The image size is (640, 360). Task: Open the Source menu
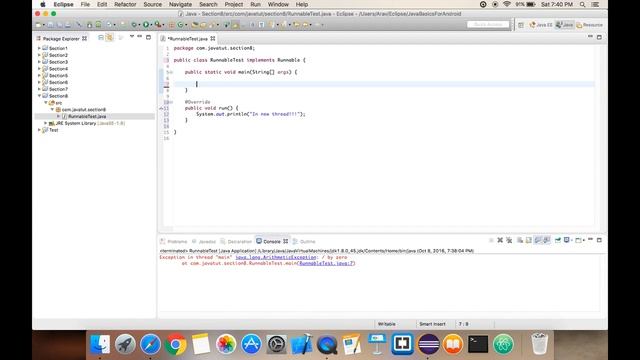(153, 4)
